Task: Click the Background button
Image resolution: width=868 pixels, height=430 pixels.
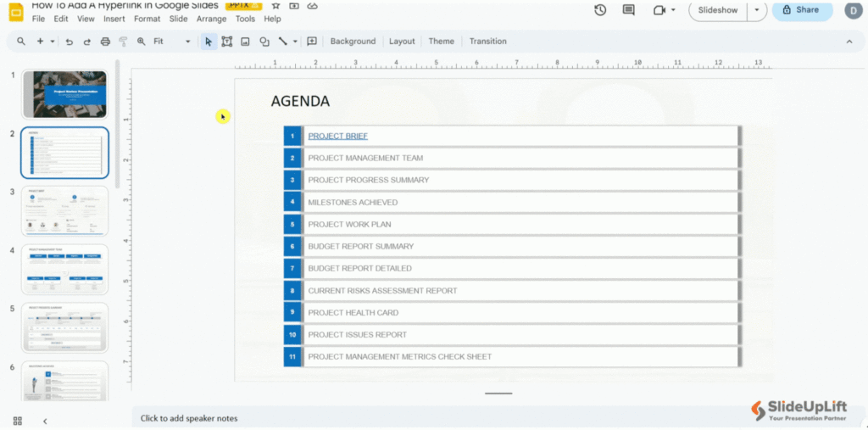Action: point(353,41)
